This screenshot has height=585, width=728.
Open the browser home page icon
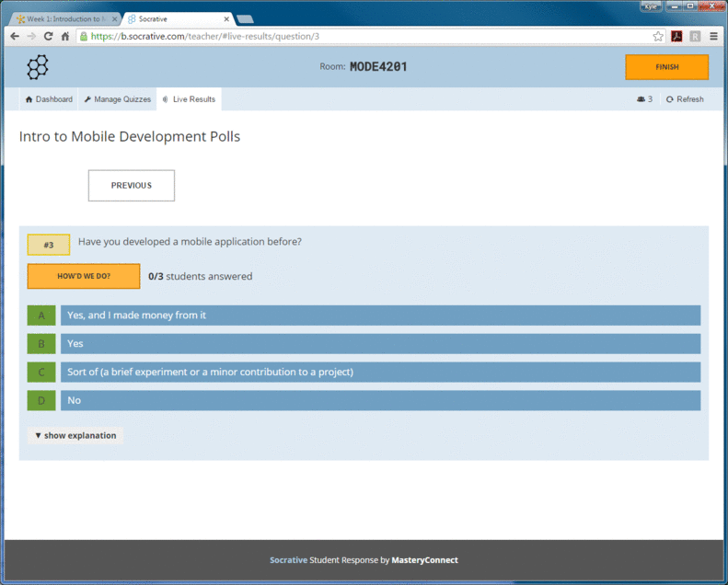pyautogui.click(x=65, y=36)
